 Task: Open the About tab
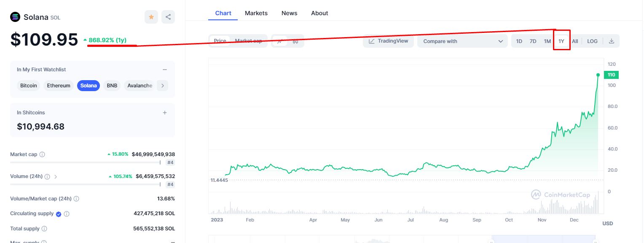coord(319,13)
